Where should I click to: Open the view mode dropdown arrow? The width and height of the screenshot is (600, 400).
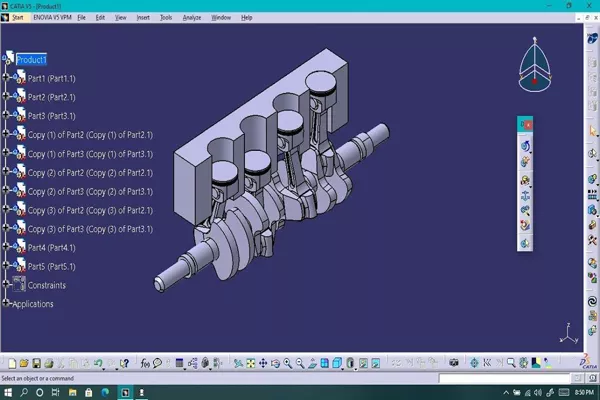pos(356,369)
